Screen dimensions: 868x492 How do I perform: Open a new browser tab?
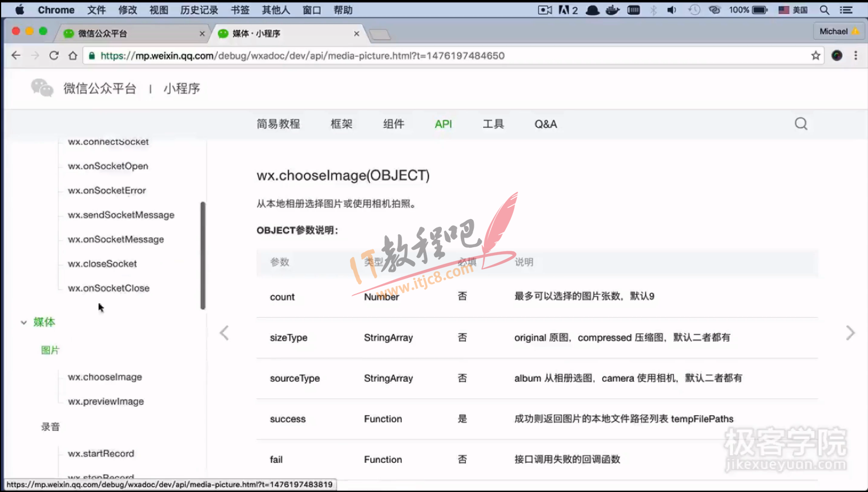[x=380, y=35]
